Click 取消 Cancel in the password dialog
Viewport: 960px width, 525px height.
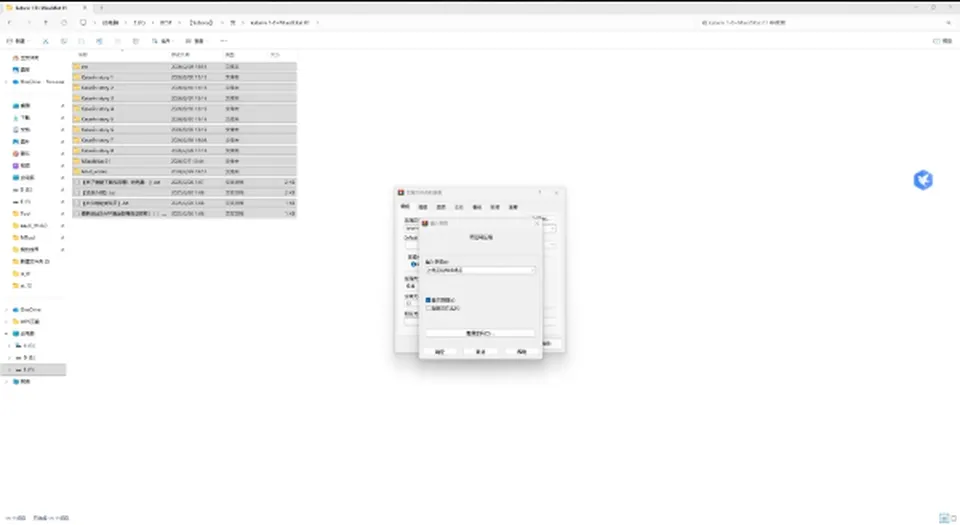[x=481, y=352]
